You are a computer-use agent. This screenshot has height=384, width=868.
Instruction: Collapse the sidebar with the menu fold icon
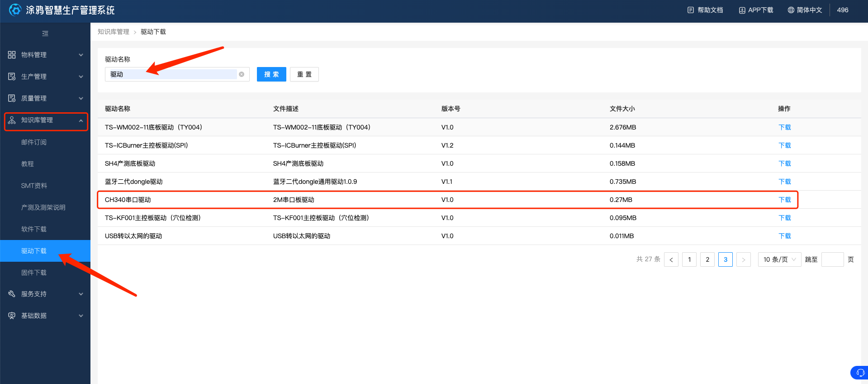tap(45, 34)
